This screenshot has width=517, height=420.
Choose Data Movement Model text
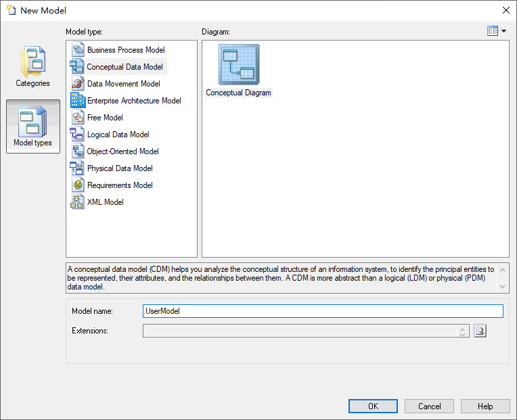(124, 84)
